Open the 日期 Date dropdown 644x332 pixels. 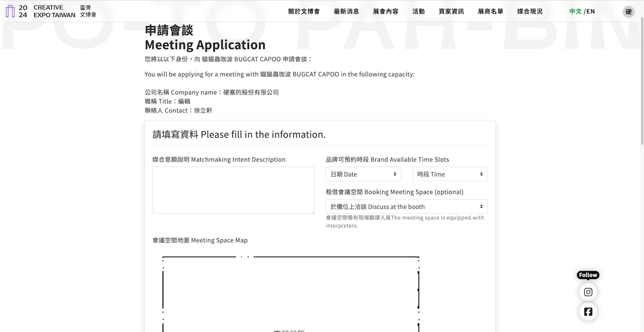[x=363, y=174]
